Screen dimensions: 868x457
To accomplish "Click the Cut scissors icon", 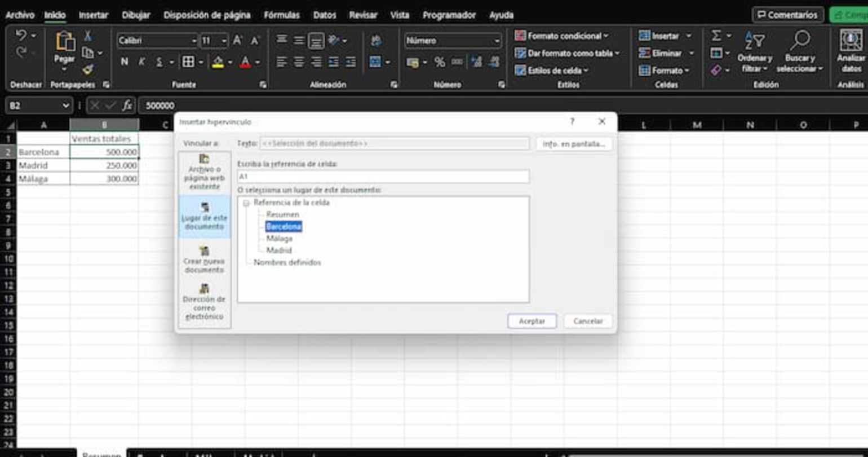I will [88, 36].
